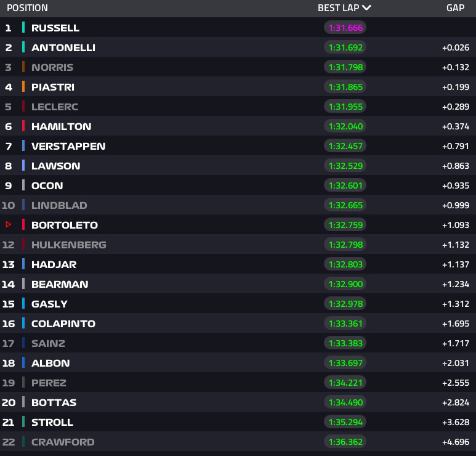The width and height of the screenshot is (476, 456).
Task: Click Piastri's orange team color bar
Action: 23,87
